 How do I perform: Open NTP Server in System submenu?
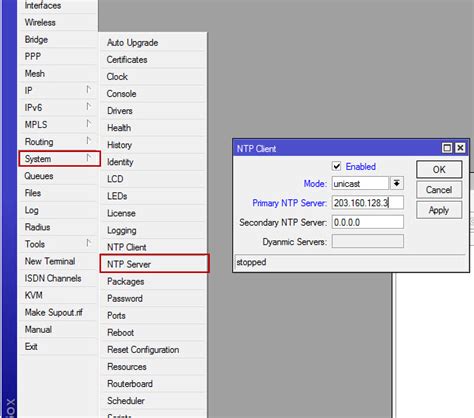click(154, 264)
